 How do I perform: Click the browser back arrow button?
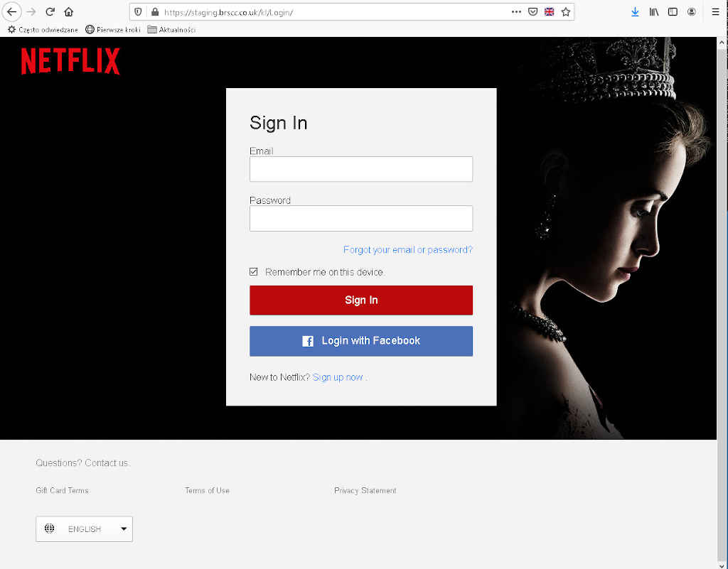(11, 12)
